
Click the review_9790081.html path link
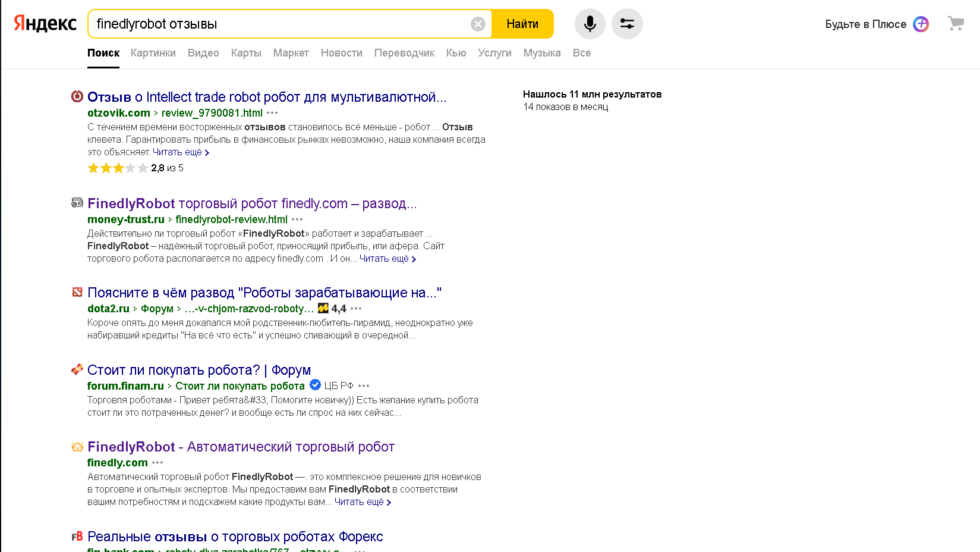click(212, 113)
